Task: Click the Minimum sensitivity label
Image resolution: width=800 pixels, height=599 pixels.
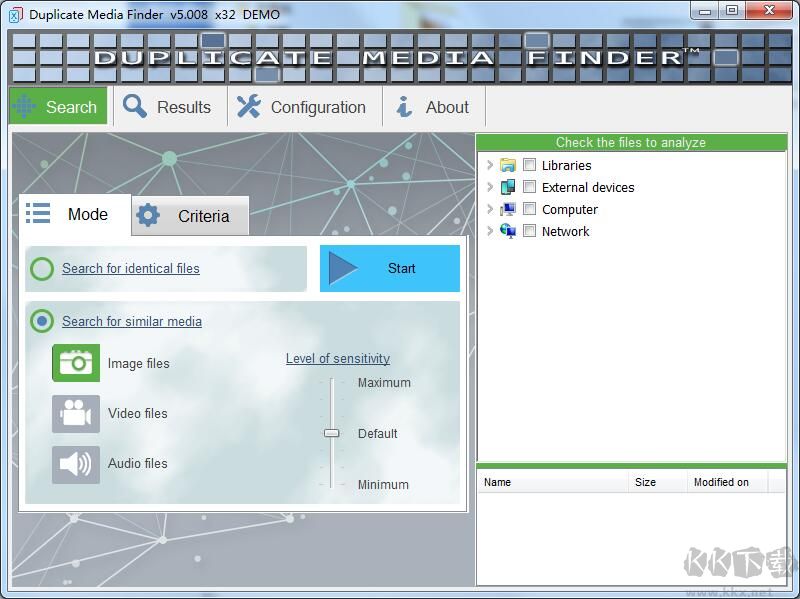Action: point(383,485)
